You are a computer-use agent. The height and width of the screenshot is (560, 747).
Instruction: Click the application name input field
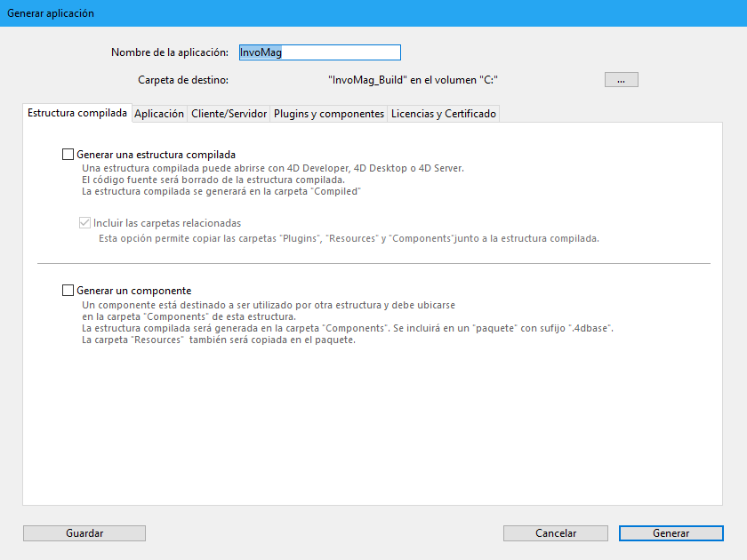(x=319, y=52)
